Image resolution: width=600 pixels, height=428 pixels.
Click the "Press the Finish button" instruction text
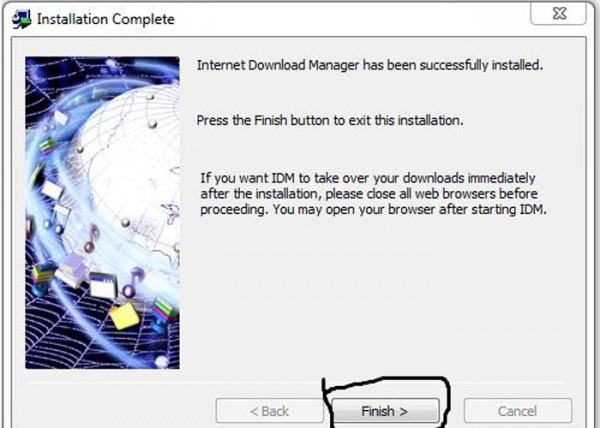330,120
